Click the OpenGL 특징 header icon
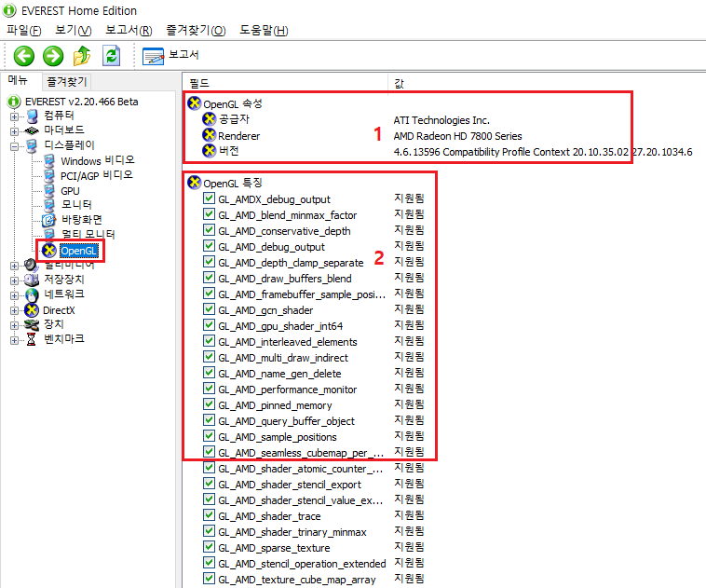The image size is (706, 588). [x=194, y=183]
